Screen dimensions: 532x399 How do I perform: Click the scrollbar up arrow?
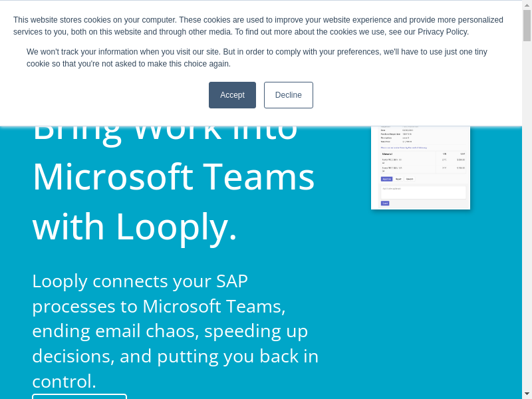527,5
